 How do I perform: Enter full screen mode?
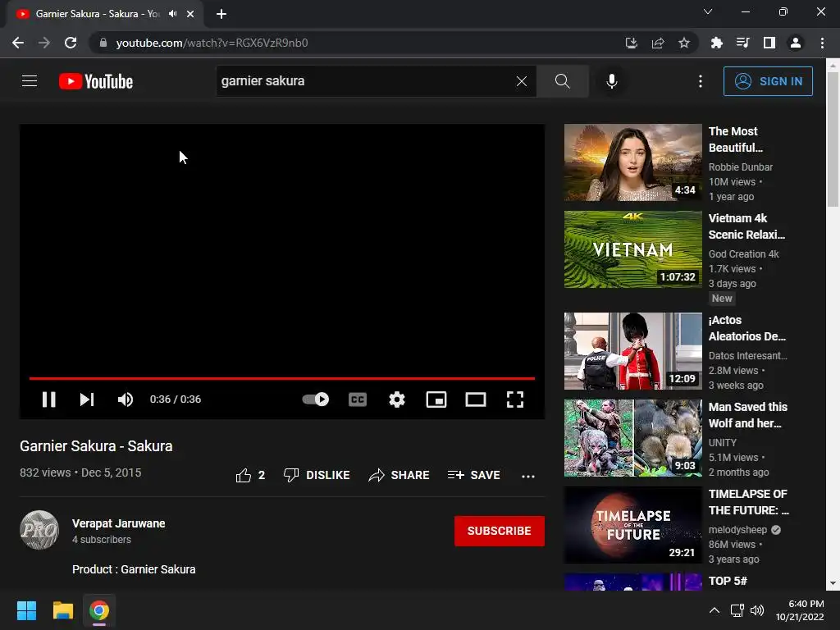(515, 399)
